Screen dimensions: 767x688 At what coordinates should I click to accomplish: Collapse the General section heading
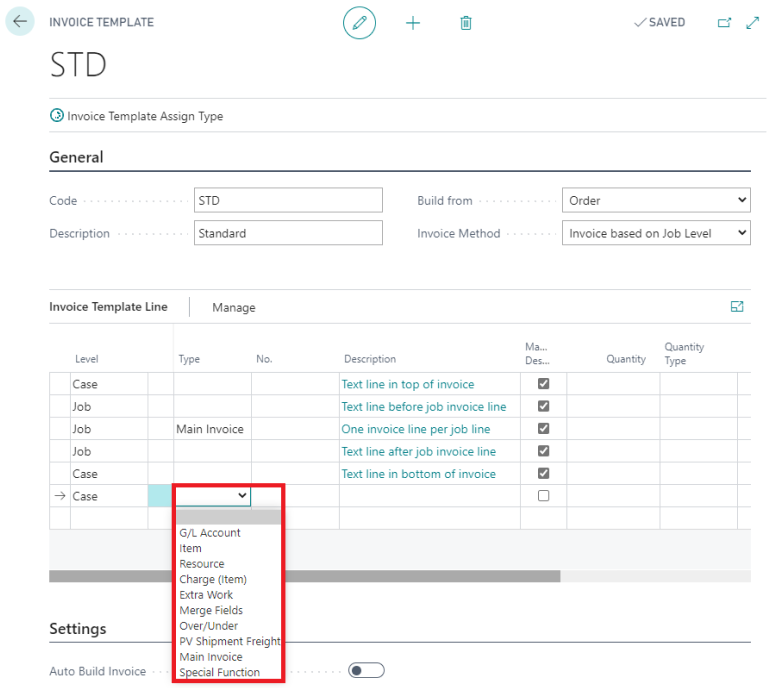(x=76, y=157)
